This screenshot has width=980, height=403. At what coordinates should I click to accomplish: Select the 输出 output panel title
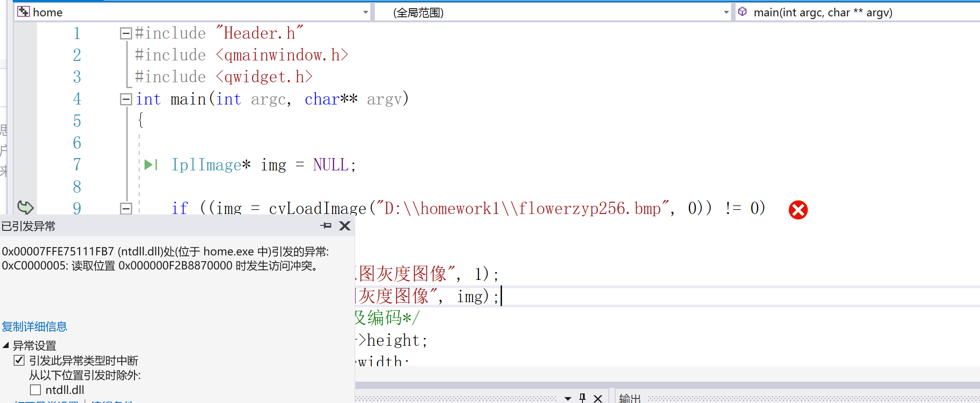pyautogui.click(x=630, y=398)
